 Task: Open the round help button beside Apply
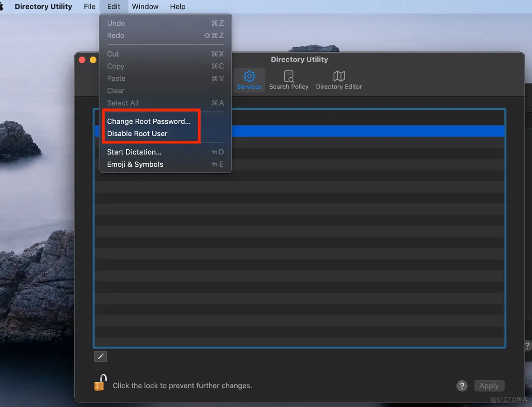coord(462,385)
